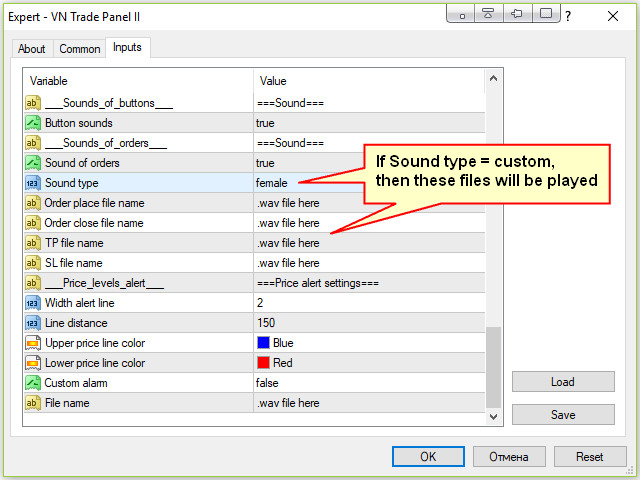Edit the Line distance value 150
Screen dimensions: 640x480
(x=266, y=323)
